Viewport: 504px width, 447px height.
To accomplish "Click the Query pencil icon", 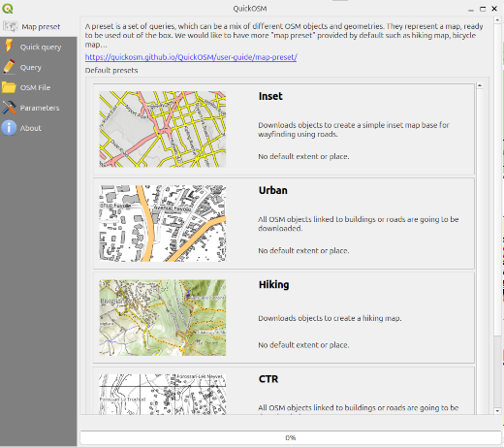I will [x=9, y=67].
